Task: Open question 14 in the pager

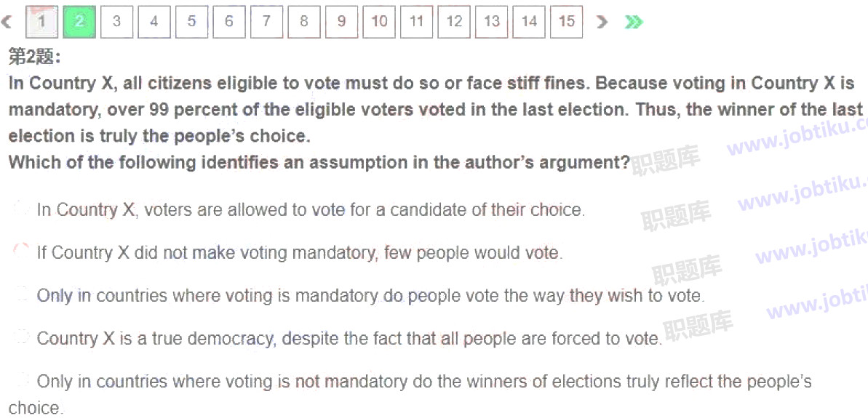Action: pos(529,22)
